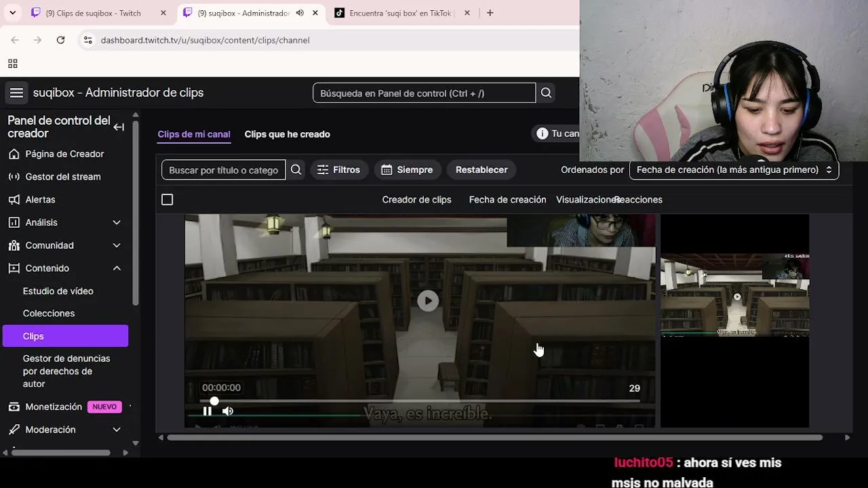Open the apps grid in bookmarks bar
The height and width of the screenshot is (488, 868).
[12, 64]
